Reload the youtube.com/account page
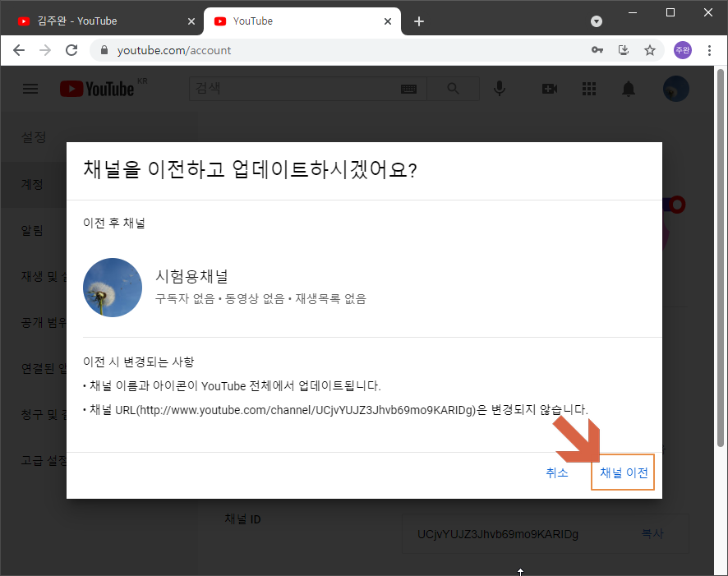 click(x=71, y=50)
